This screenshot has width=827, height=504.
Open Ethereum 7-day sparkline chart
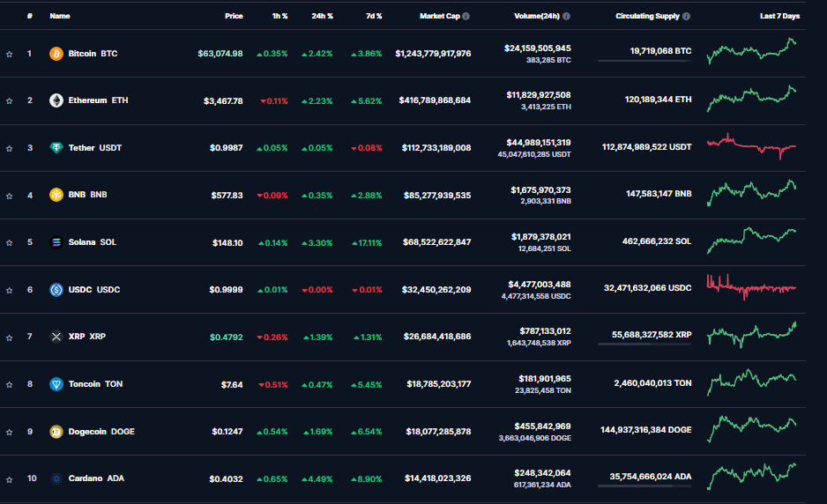pyautogui.click(x=751, y=99)
